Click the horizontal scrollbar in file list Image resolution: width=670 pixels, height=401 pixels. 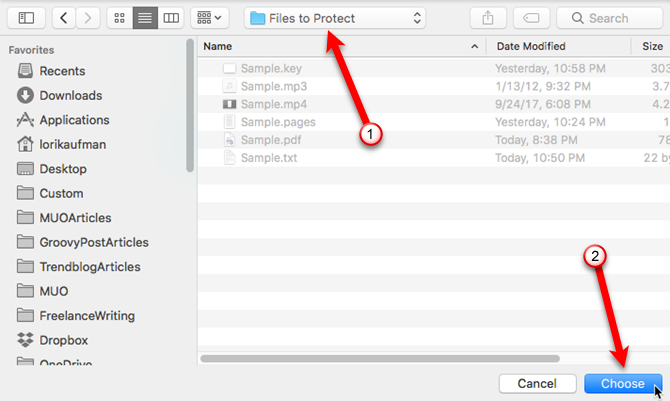(420, 357)
